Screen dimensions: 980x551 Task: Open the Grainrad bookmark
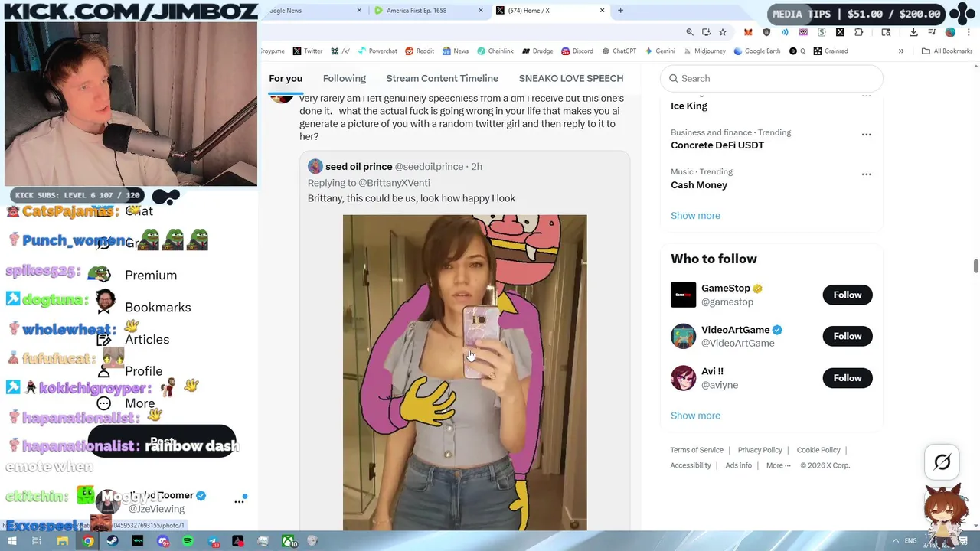pyautogui.click(x=831, y=51)
